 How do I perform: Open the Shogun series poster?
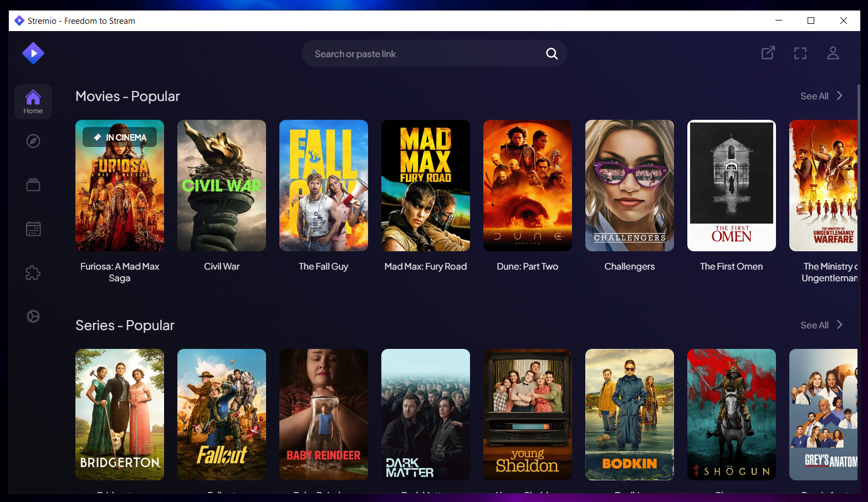click(x=732, y=414)
